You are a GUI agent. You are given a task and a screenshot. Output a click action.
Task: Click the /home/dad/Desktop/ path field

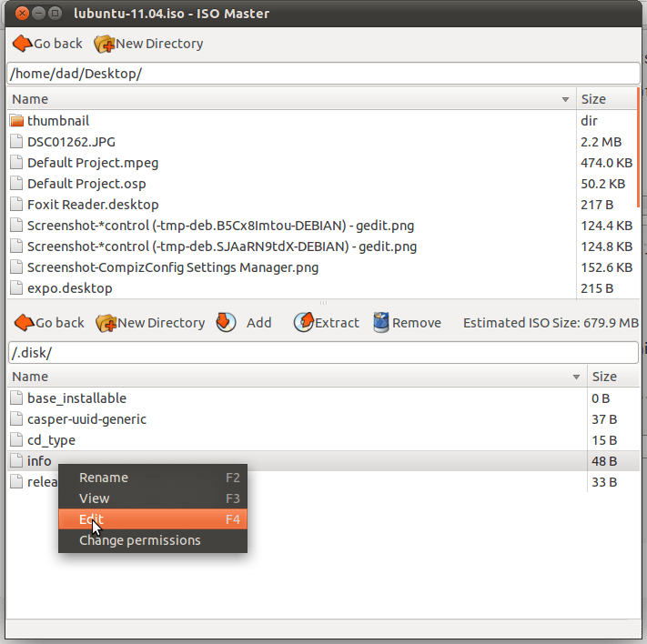pos(323,74)
